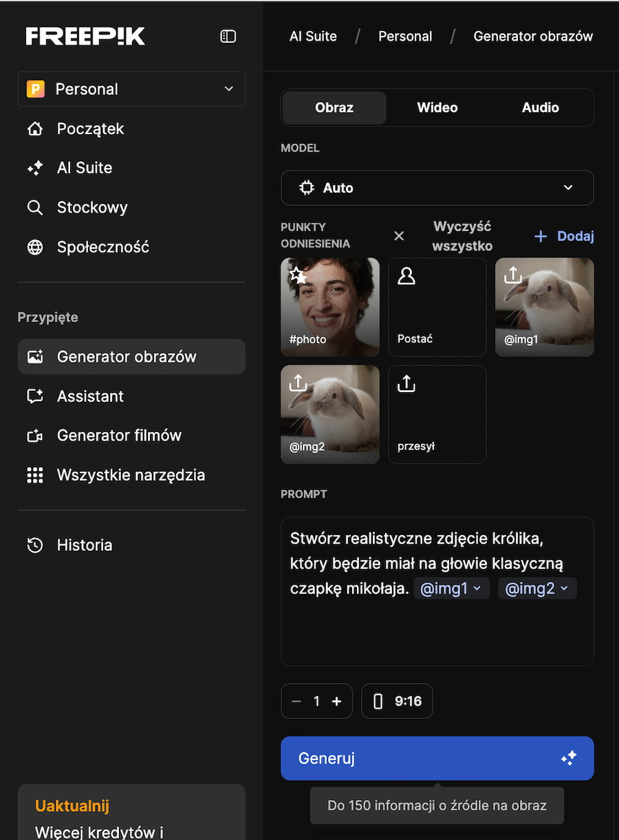Click Wyczyść wszystko to clear references
619x840 pixels.
coord(461,235)
